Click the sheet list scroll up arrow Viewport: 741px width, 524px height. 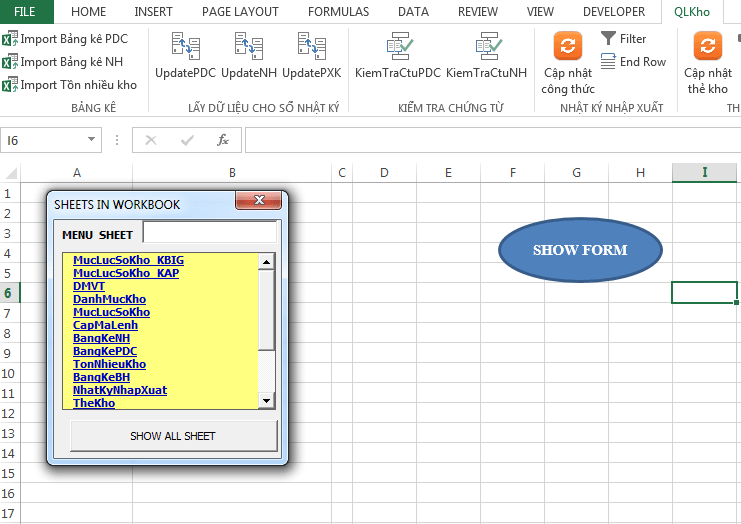coord(267,262)
